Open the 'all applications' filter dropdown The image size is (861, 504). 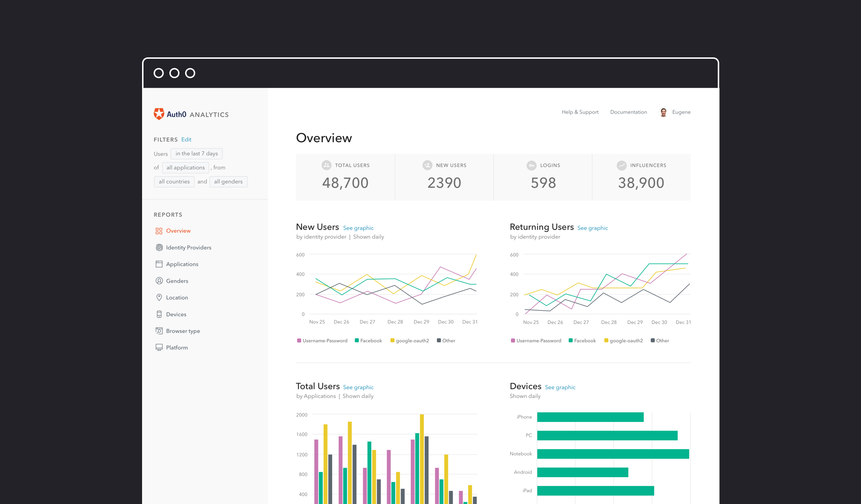click(185, 167)
